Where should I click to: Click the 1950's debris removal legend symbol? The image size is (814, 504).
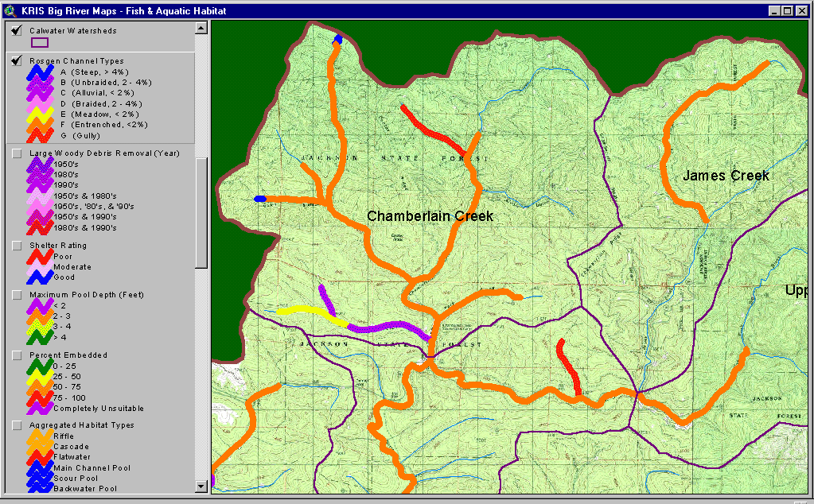pyautogui.click(x=40, y=165)
